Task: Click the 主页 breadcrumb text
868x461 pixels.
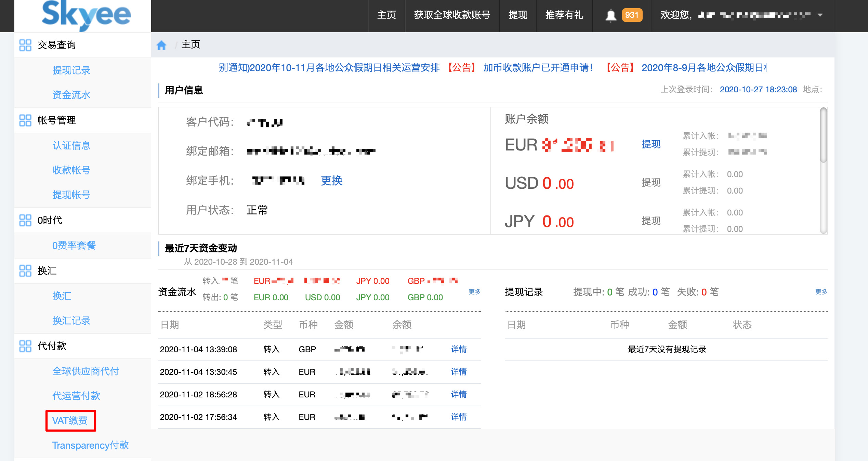Action: point(190,45)
